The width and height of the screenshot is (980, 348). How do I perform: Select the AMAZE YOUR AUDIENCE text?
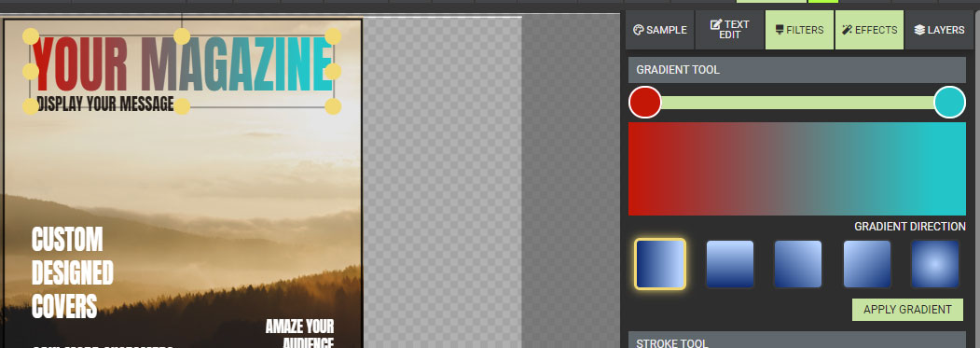[x=300, y=335]
